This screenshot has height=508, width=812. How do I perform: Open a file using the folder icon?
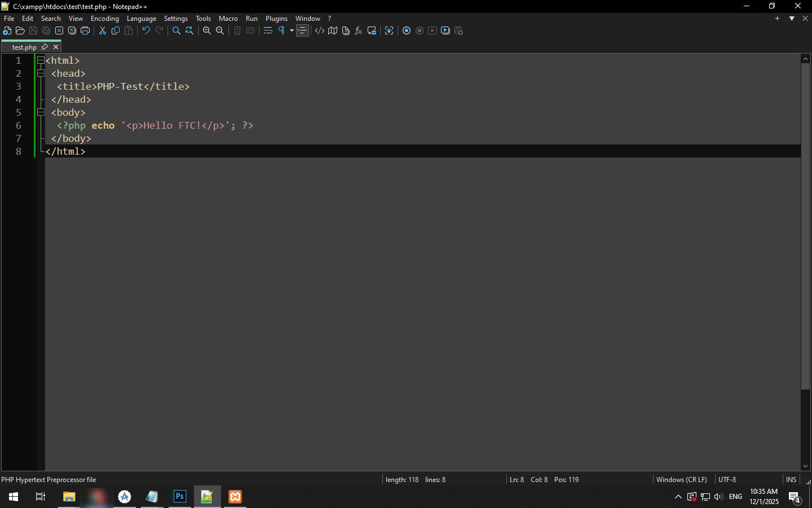(x=20, y=31)
